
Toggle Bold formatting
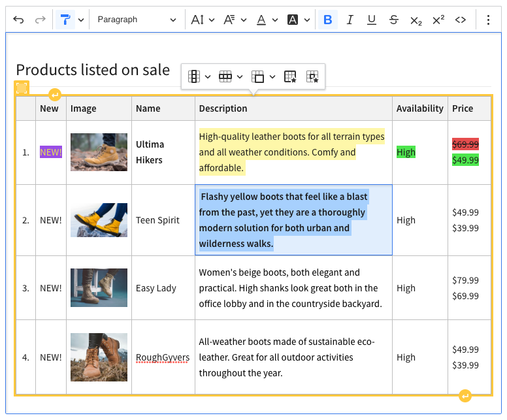pos(327,20)
